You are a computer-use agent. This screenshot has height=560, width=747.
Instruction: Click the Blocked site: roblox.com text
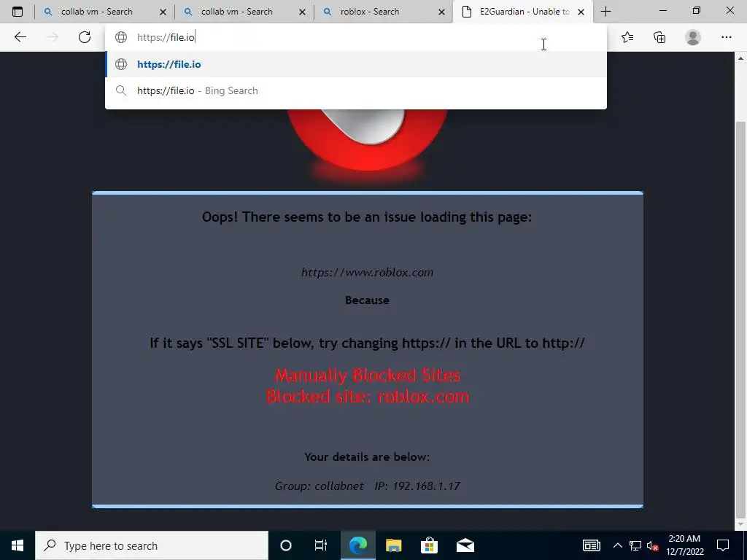[x=368, y=396]
